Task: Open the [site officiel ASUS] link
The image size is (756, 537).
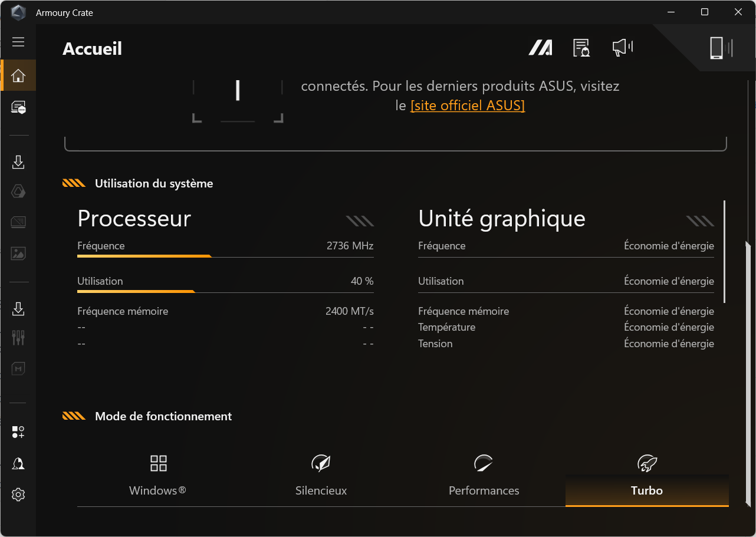Action: pos(468,106)
